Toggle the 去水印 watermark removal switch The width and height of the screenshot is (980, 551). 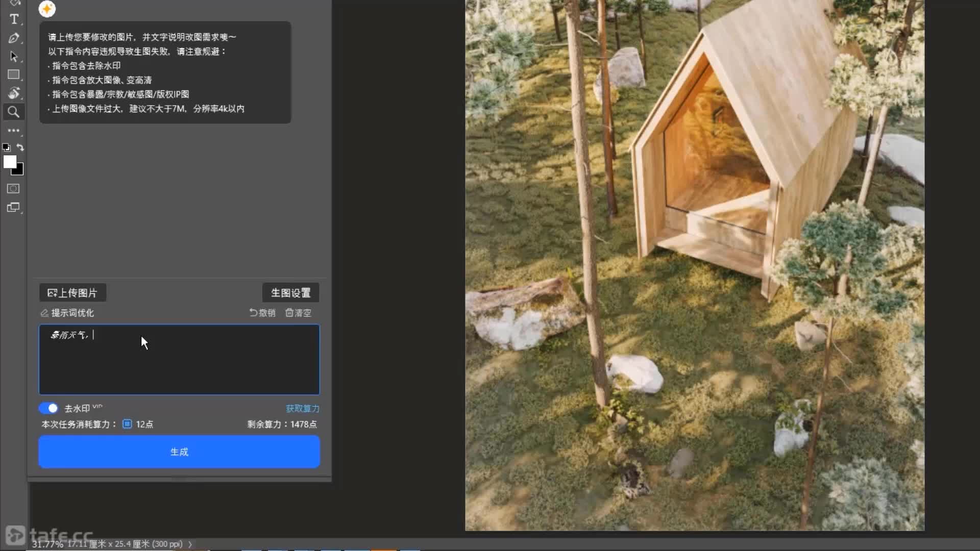click(x=48, y=408)
